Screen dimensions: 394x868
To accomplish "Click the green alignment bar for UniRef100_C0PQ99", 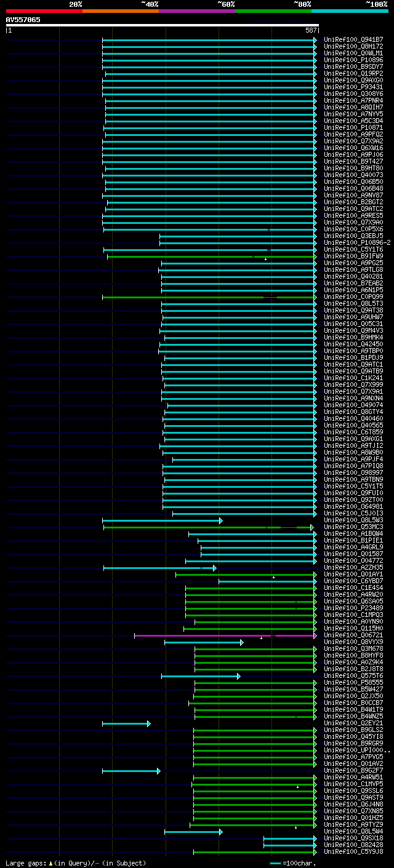I will pyautogui.click(x=209, y=297).
